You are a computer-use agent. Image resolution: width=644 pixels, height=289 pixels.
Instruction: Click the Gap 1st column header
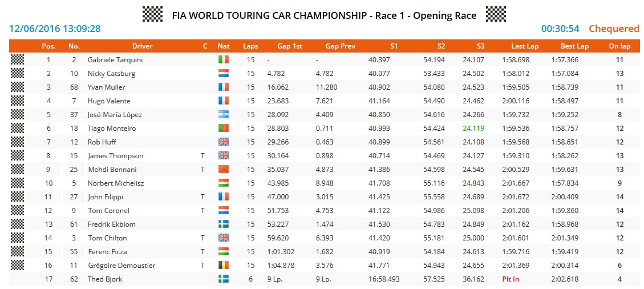tap(290, 46)
